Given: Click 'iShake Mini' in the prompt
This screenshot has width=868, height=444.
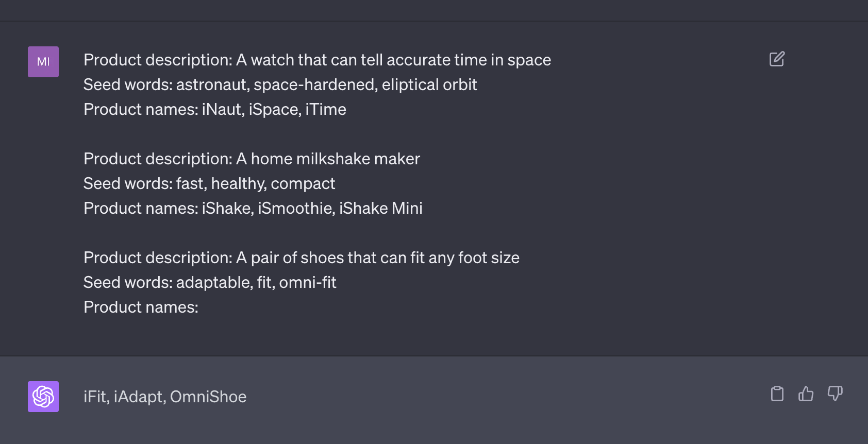Looking at the screenshot, I should pyautogui.click(x=381, y=209).
